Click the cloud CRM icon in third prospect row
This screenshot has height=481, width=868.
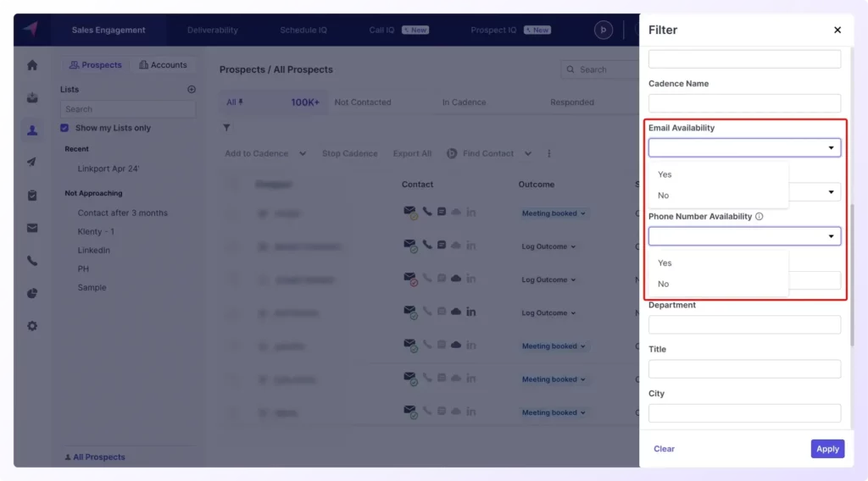click(x=455, y=279)
